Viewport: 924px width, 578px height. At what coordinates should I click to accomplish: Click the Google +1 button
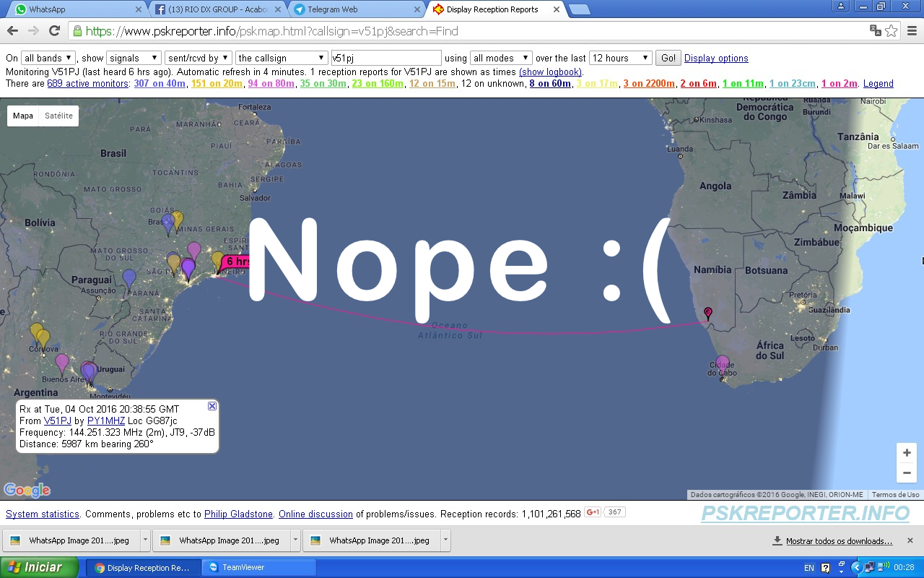[x=593, y=512]
